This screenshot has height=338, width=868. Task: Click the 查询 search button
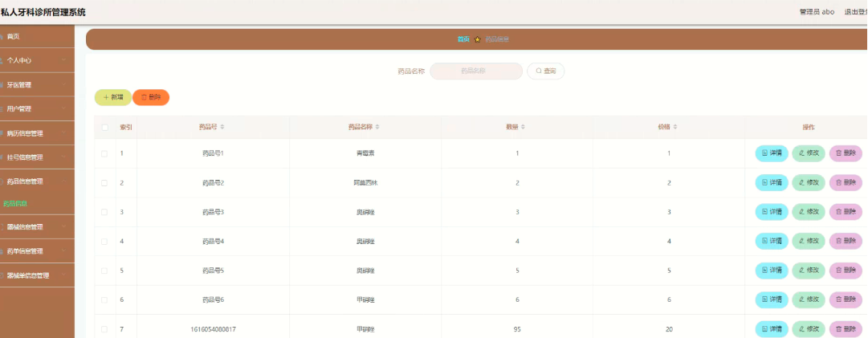pyautogui.click(x=546, y=71)
